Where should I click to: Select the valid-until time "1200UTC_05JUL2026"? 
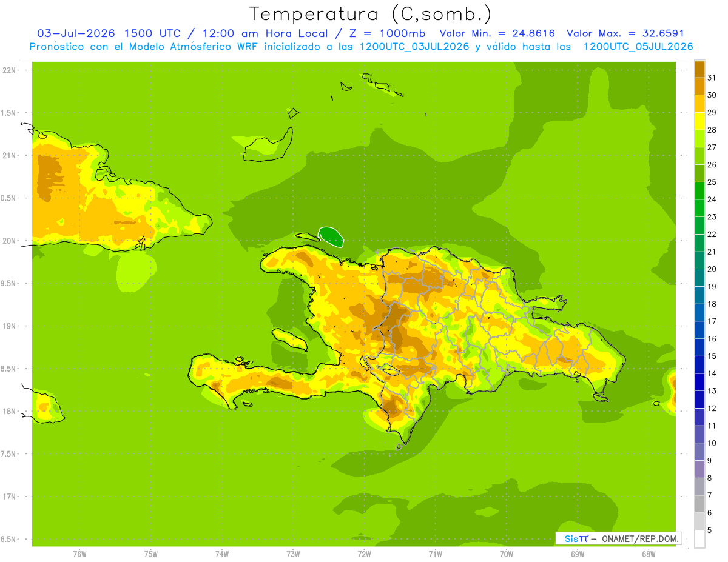coord(638,47)
